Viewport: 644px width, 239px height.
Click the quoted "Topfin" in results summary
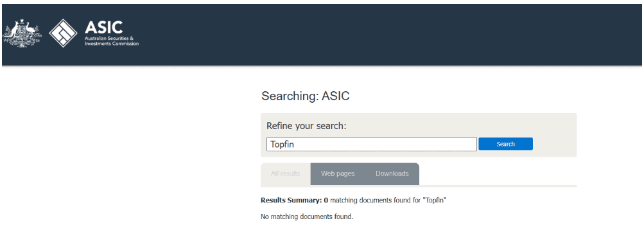click(435, 201)
